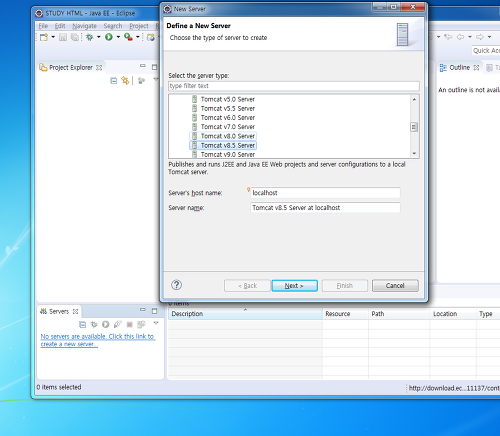The image size is (500, 436).
Task: Close the Project Explorer tab with its X
Action: [99, 68]
